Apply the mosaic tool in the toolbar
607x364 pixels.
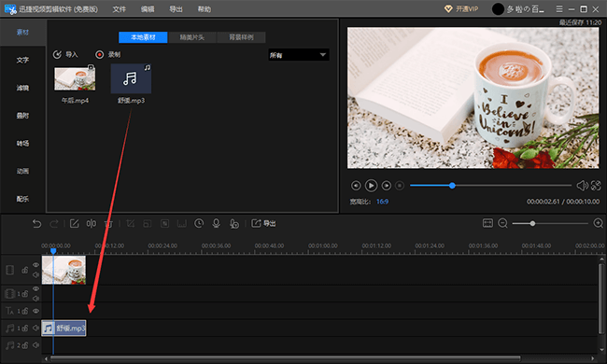pos(165,224)
